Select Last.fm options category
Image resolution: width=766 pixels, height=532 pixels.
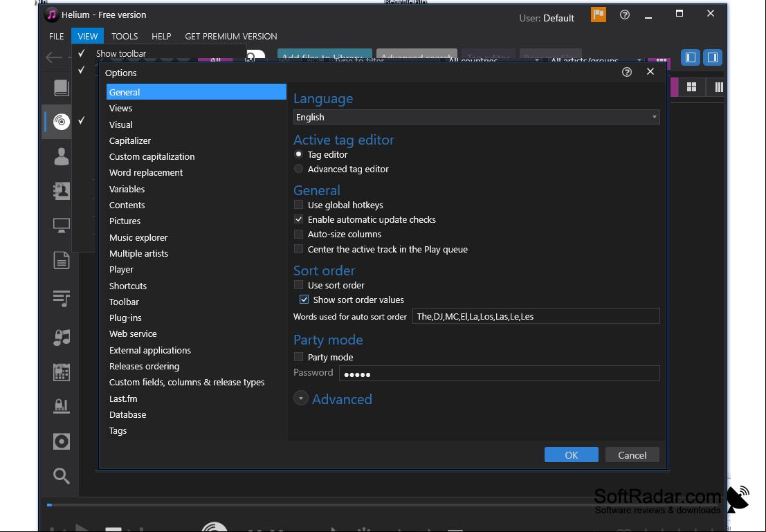point(197,398)
